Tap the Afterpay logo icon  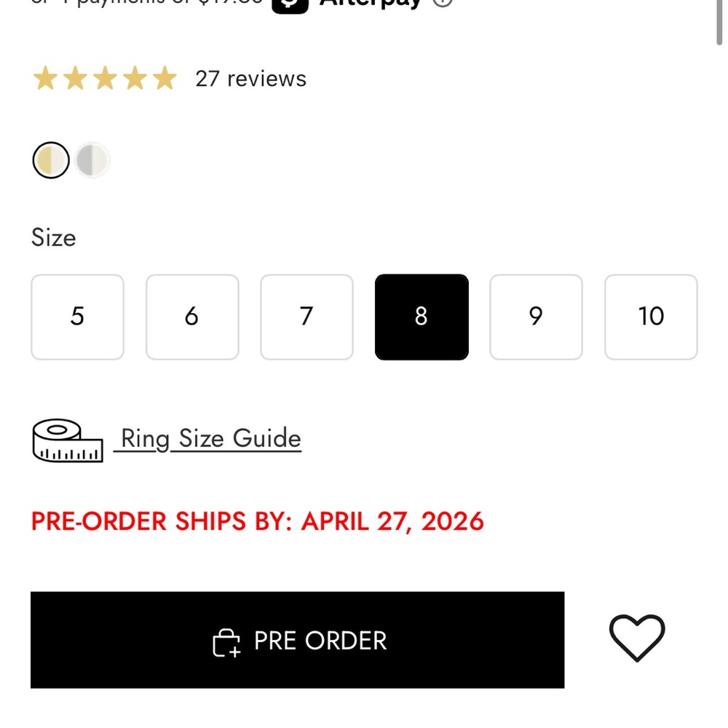point(290,4)
